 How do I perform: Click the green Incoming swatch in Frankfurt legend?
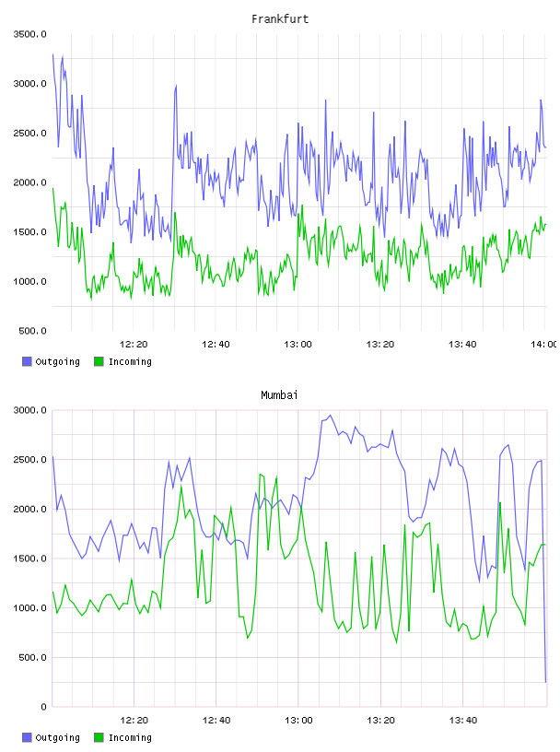[99, 361]
